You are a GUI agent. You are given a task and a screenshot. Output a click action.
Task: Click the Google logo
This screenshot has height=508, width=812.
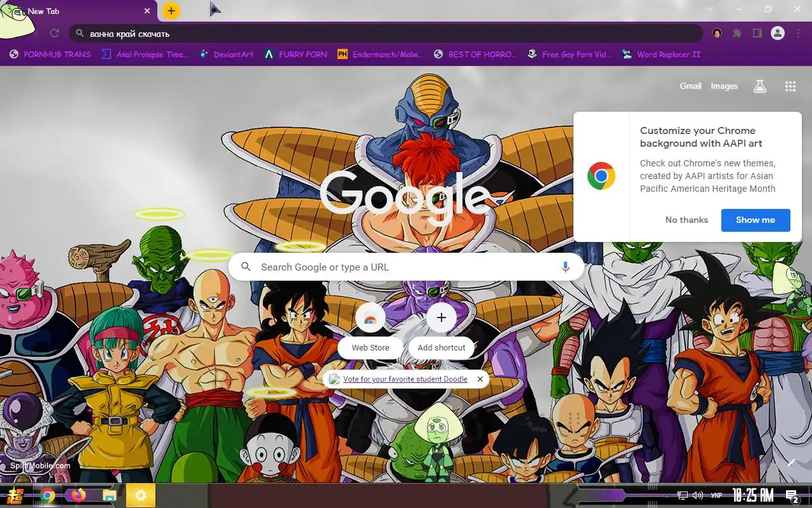(405, 197)
